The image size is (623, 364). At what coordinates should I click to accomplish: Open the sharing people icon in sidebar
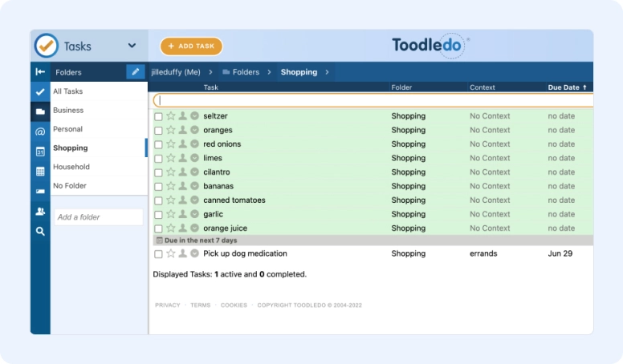tap(40, 212)
